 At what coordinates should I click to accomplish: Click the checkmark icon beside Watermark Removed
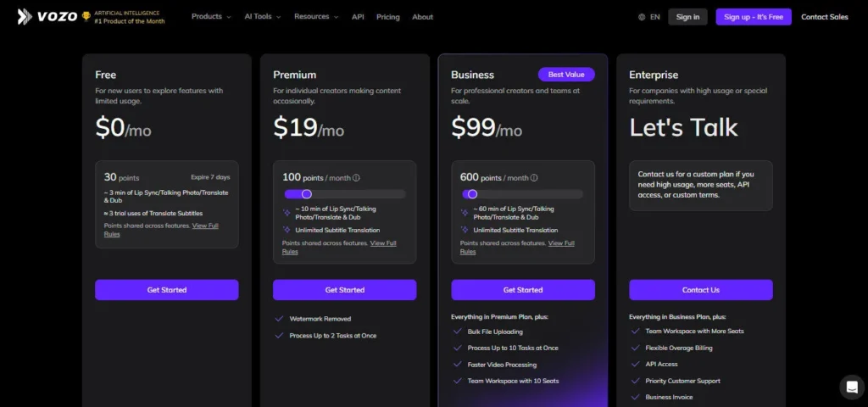point(279,319)
